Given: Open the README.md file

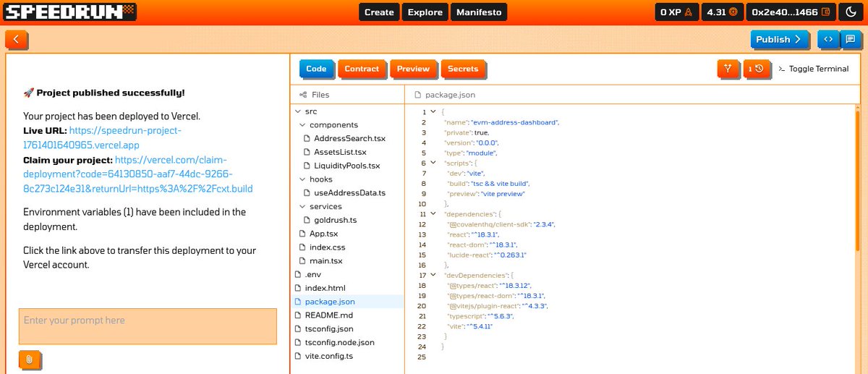Looking at the screenshot, I should click(328, 315).
